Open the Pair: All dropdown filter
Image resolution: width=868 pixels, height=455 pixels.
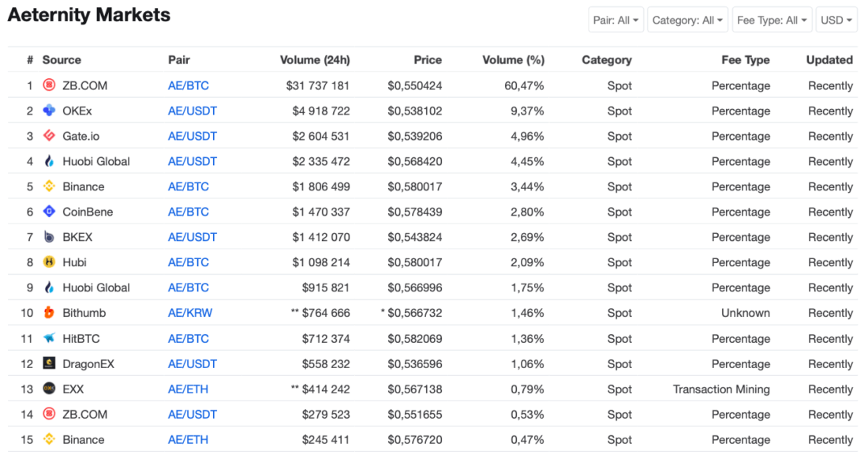(x=616, y=20)
